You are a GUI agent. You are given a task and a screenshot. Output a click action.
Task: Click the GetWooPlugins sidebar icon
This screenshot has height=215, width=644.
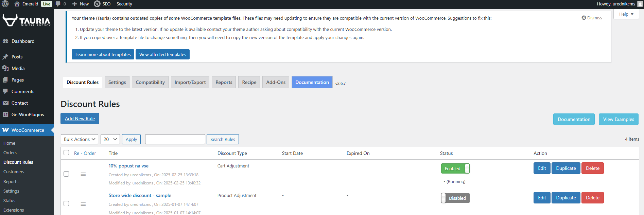point(5,114)
